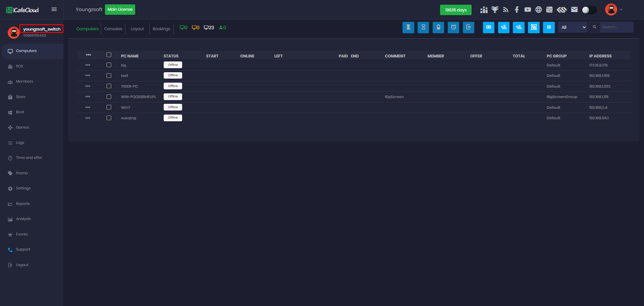This screenshot has width=644, height=306.
Task: Click the 19635 days button
Action: pyautogui.click(x=455, y=10)
